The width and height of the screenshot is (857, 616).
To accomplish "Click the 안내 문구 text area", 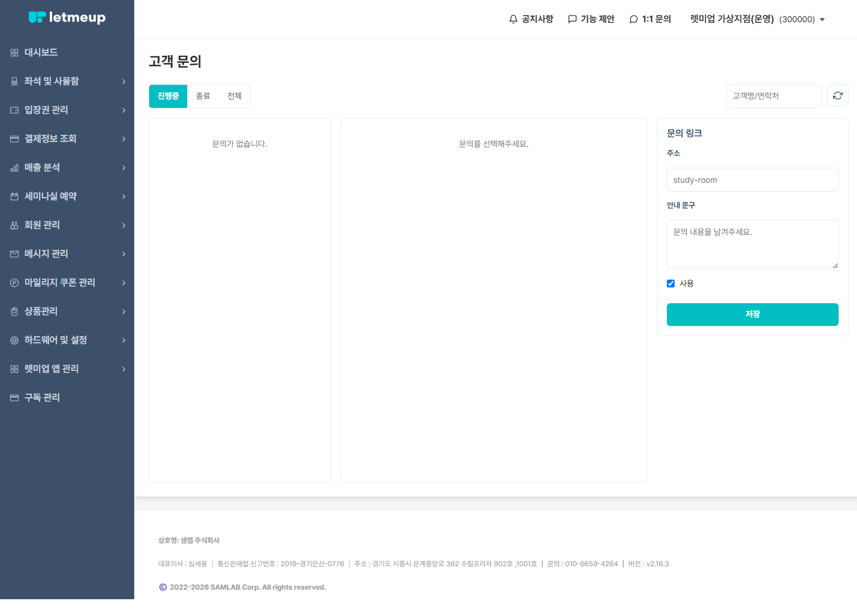I will click(753, 244).
